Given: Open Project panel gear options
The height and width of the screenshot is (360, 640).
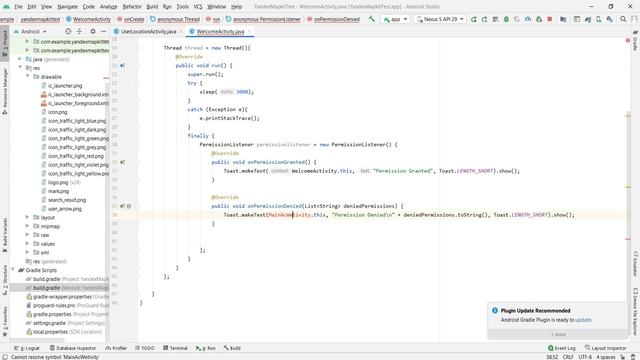Looking at the screenshot, I should (93, 31).
